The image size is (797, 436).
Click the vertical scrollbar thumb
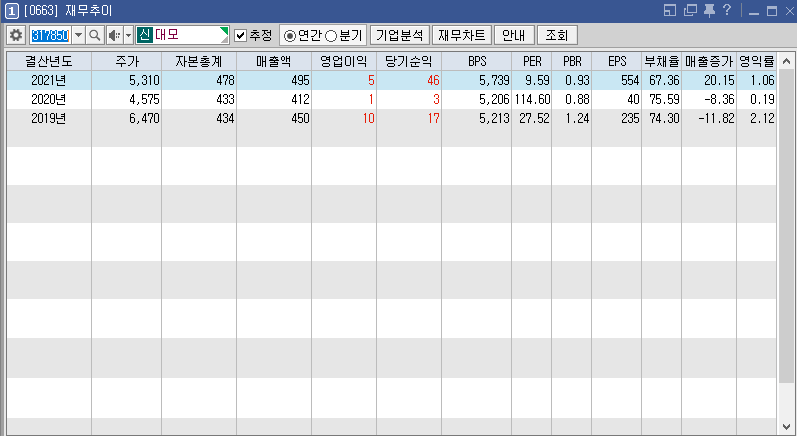coord(786,227)
